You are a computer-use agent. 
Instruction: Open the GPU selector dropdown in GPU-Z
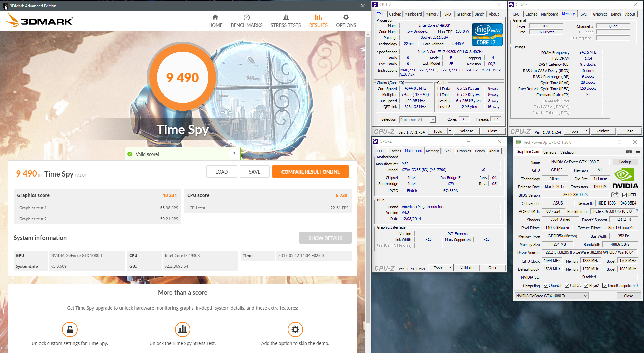tap(552, 296)
